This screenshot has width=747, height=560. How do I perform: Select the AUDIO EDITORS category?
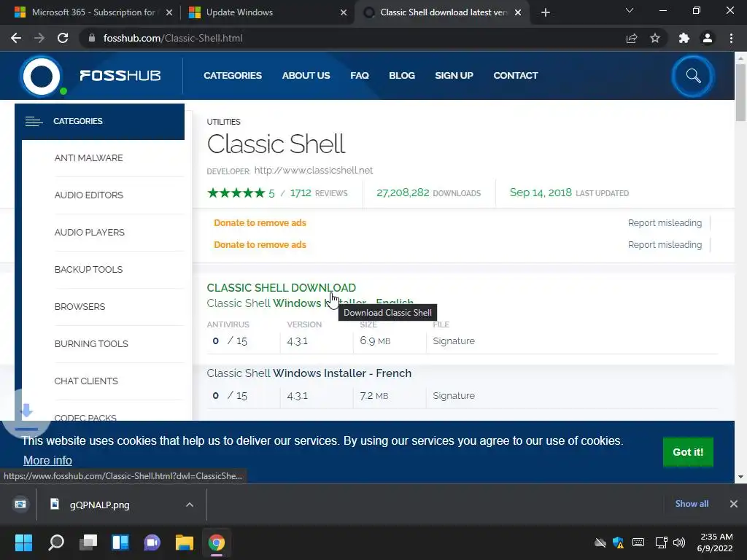[x=88, y=195]
